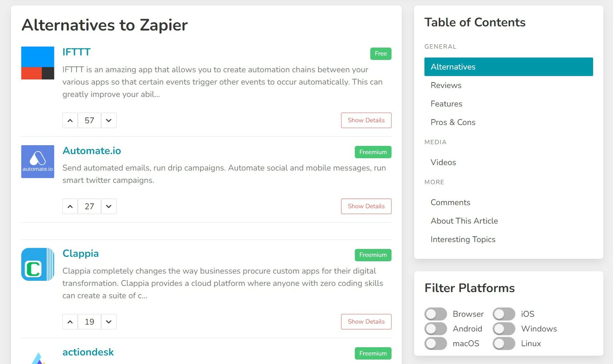Downvote Automate.io with the down arrow
The width and height of the screenshot is (613, 364).
(x=109, y=206)
